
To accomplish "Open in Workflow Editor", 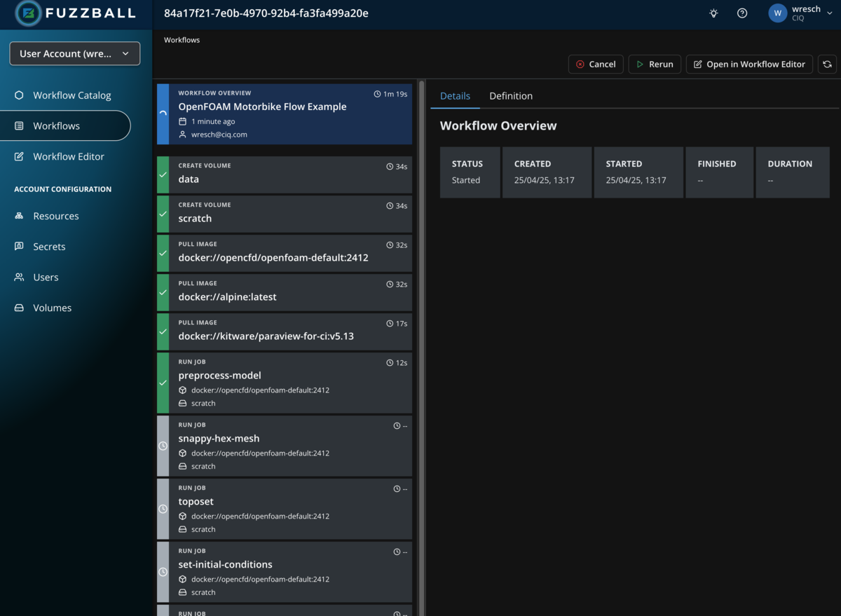I will click(x=748, y=64).
